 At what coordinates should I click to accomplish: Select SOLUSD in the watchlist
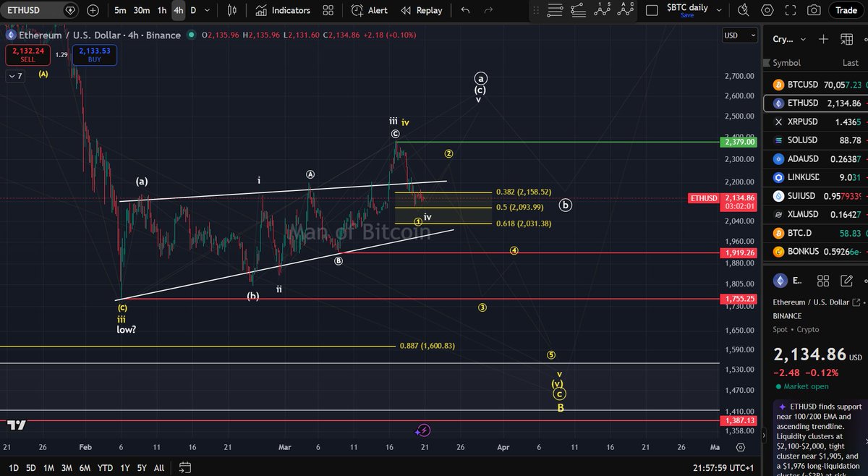(815, 140)
